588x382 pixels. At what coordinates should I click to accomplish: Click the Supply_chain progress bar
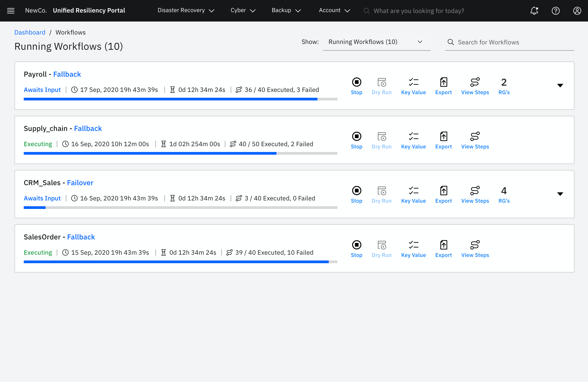click(x=180, y=153)
